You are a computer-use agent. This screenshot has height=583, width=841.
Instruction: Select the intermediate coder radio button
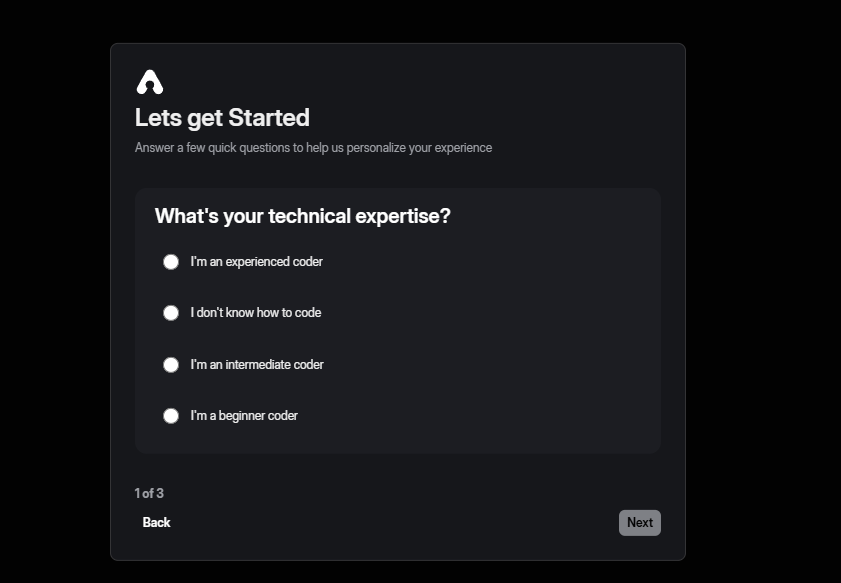(x=171, y=365)
